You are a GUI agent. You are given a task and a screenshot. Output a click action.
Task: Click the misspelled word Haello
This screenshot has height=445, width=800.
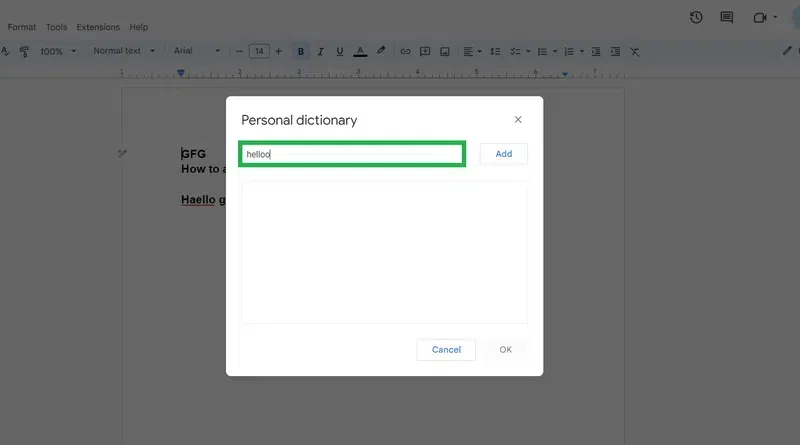(198, 200)
